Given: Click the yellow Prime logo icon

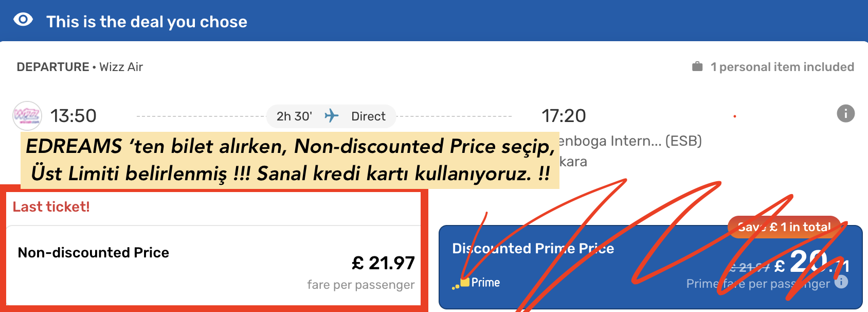Looking at the screenshot, I should [464, 282].
